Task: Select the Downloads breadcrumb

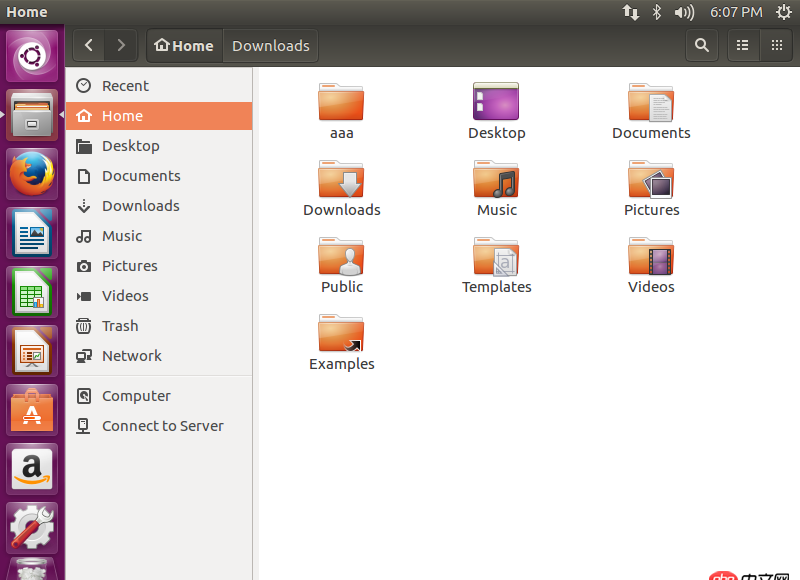Action: coord(270,45)
